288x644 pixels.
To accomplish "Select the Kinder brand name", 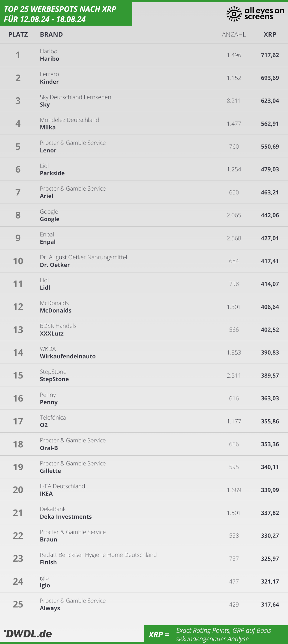I will point(49,82).
